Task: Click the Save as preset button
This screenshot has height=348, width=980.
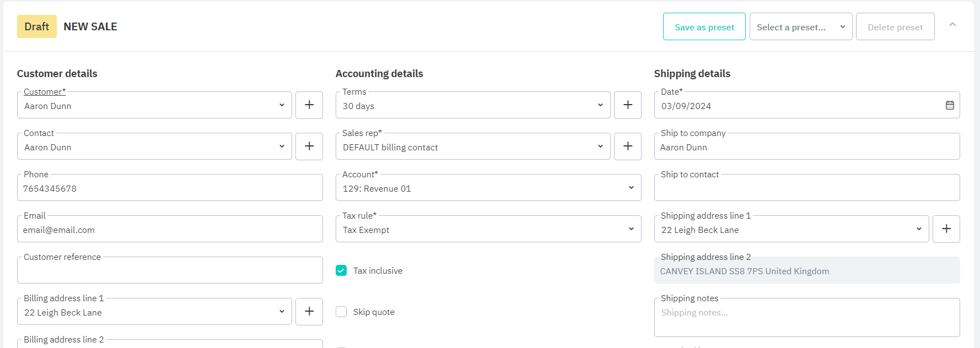Action: [704, 27]
